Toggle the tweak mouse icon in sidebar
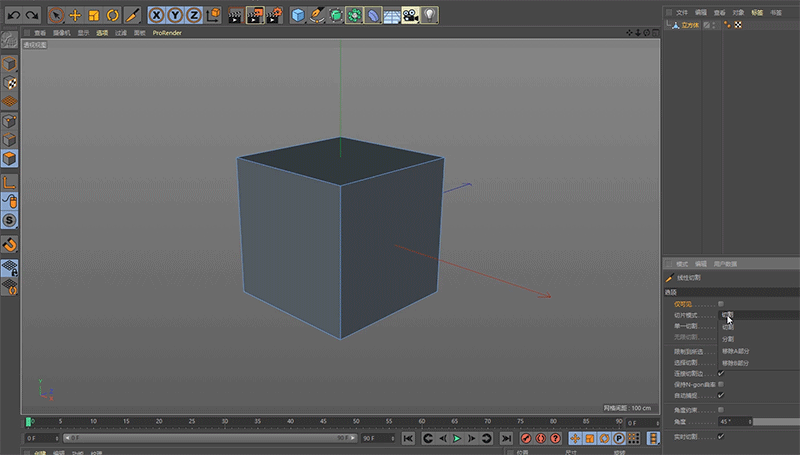The width and height of the screenshot is (800, 455). tap(9, 201)
